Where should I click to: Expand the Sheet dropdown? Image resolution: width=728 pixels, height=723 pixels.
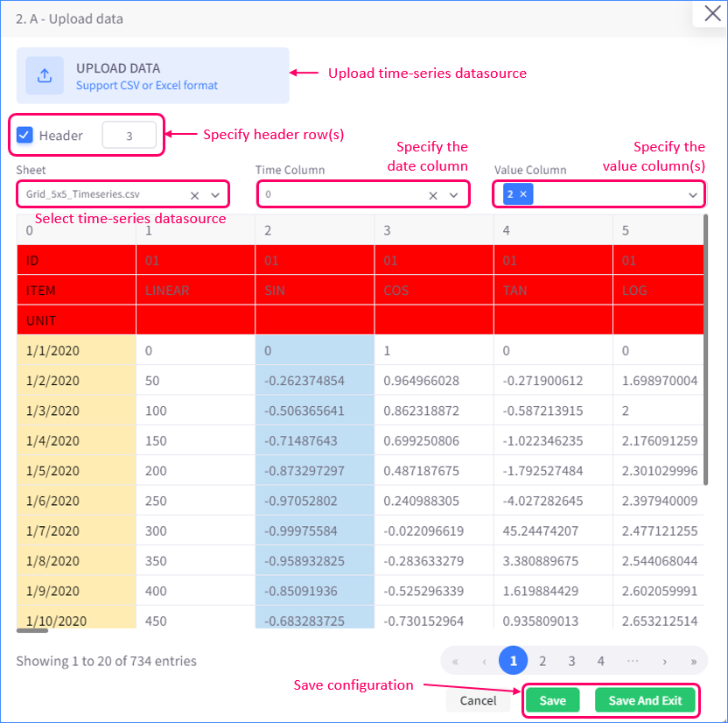click(x=215, y=195)
